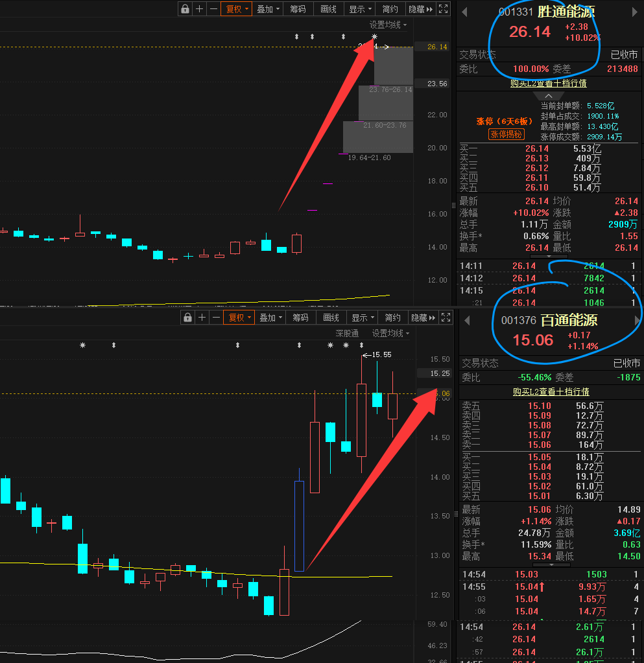This screenshot has width=644, height=663.
Task: Open 显示 dropdown in 百通能源 chart toolbar
Action: click(363, 318)
